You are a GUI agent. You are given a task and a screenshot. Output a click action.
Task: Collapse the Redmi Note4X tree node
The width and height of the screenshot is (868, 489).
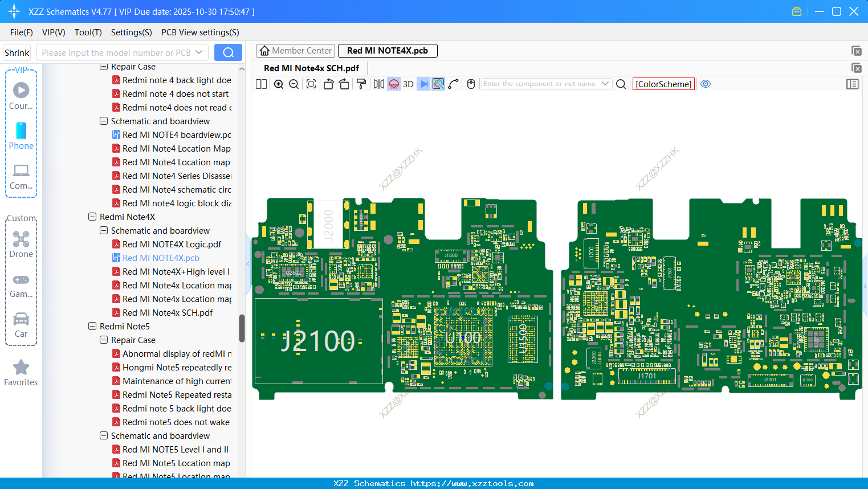pyautogui.click(x=92, y=217)
